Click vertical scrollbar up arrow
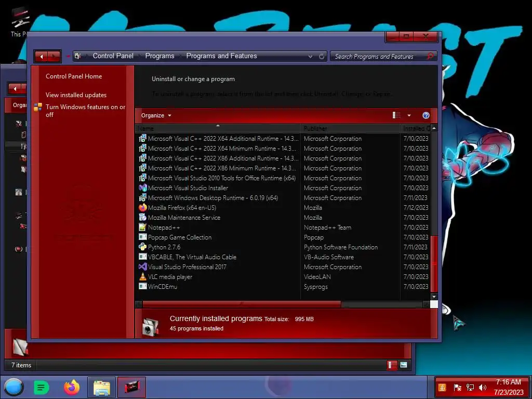 (434, 128)
